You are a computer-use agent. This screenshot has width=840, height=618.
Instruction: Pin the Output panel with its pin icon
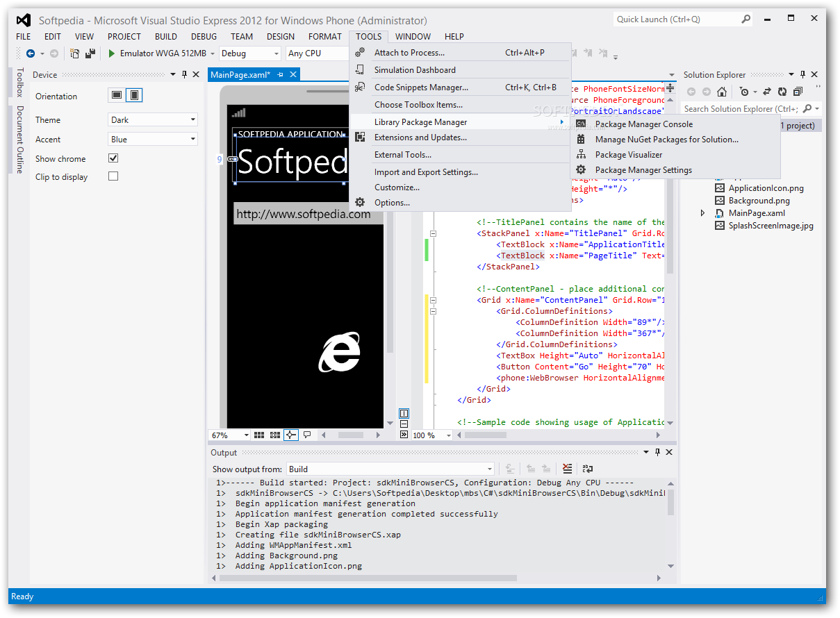pyautogui.click(x=657, y=452)
